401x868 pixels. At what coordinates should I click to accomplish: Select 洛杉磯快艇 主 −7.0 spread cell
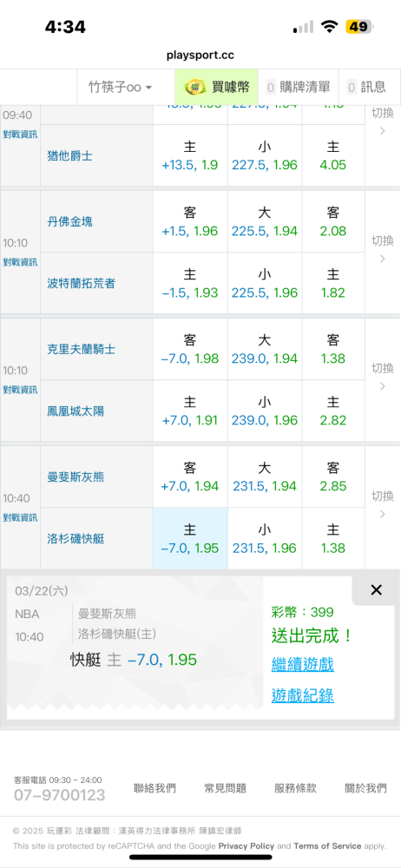click(190, 539)
